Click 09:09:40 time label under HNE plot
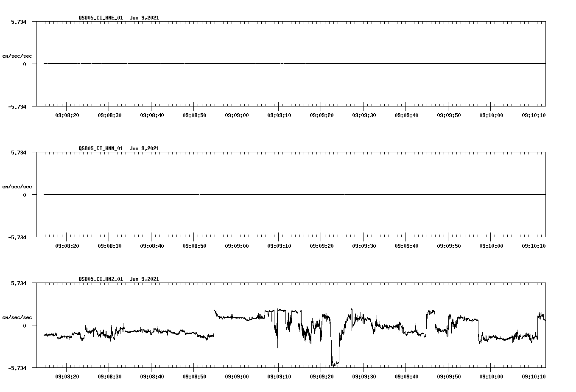 pos(406,115)
